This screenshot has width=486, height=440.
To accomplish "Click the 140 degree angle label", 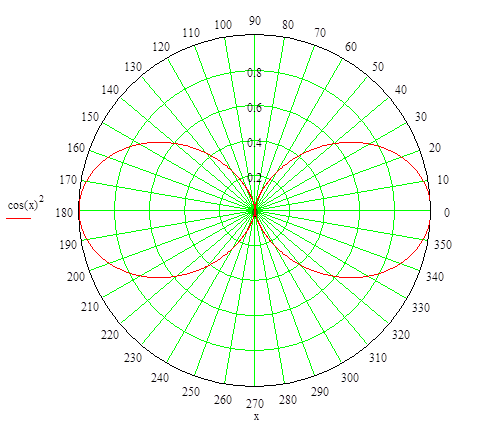I will point(110,90).
